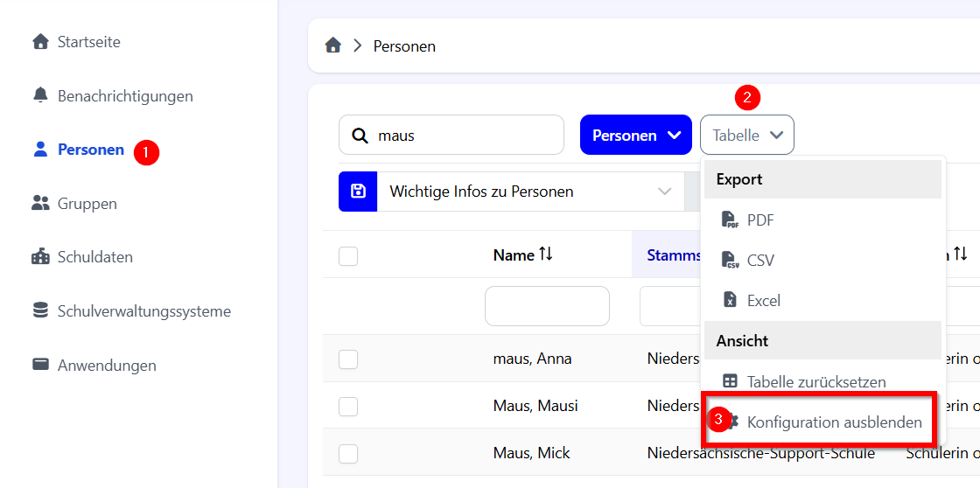
Task: Go to Schulverwaltungssysteme in sidebar
Action: coord(143,311)
